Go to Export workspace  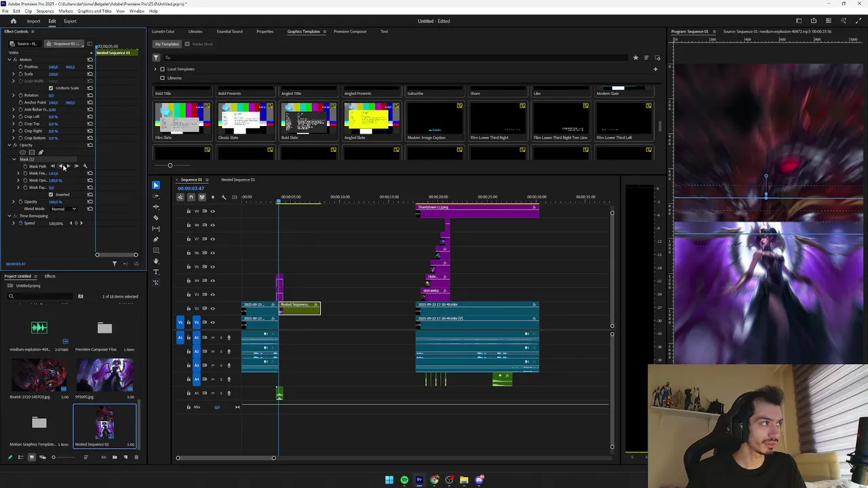[70, 21]
